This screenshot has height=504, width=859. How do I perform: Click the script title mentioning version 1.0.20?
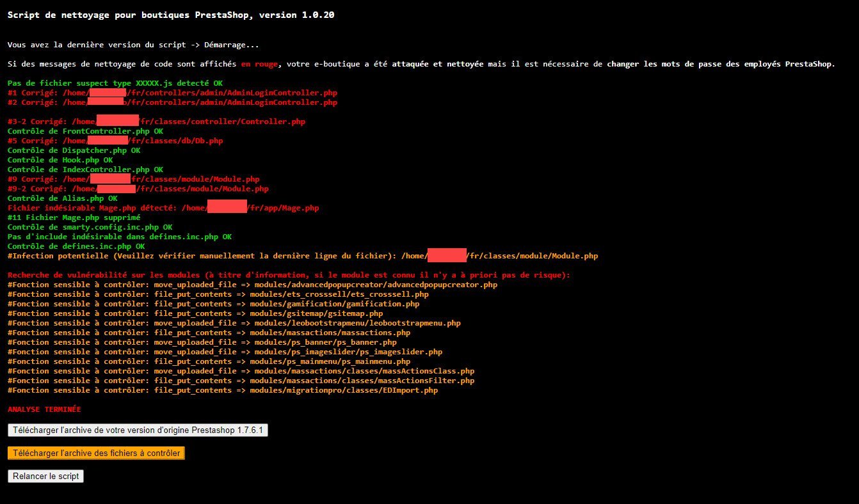point(171,15)
